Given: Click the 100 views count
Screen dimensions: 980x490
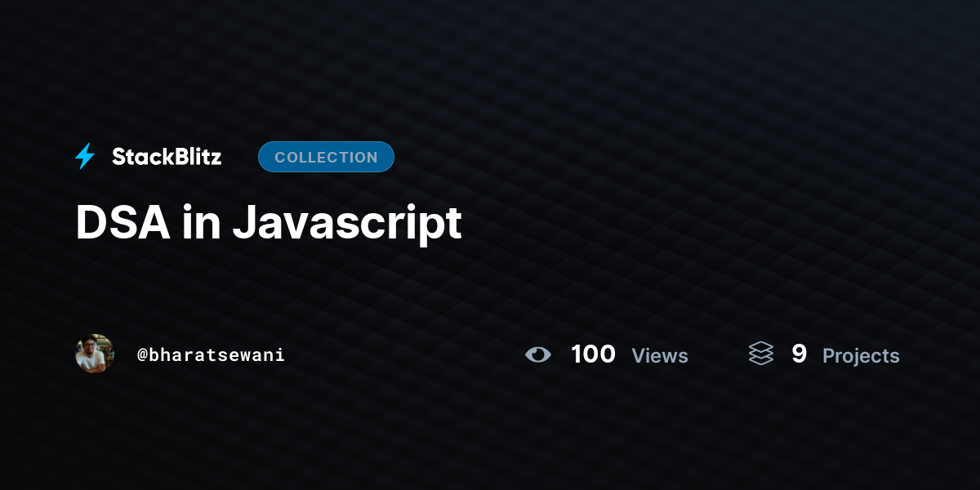Looking at the screenshot, I should tap(592, 354).
